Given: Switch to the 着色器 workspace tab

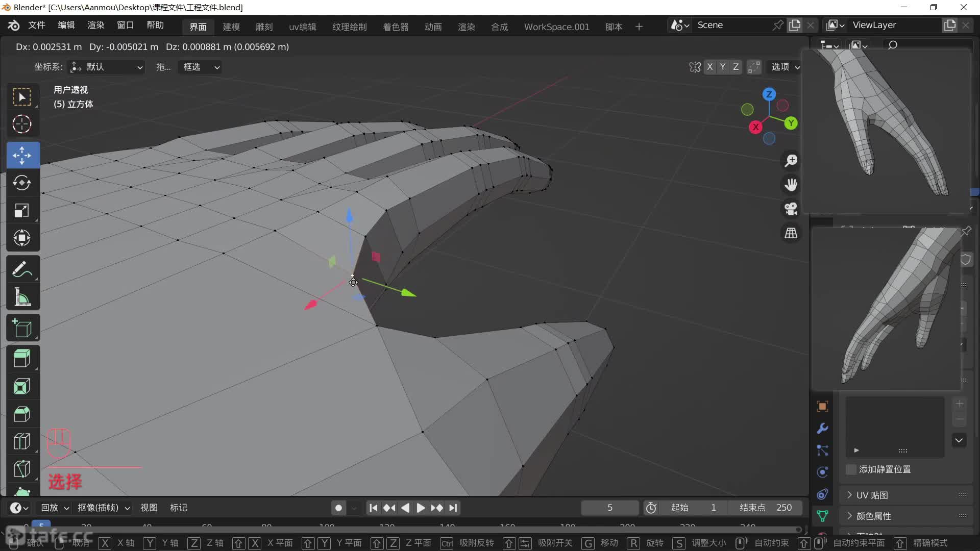Looking at the screenshot, I should (x=396, y=27).
